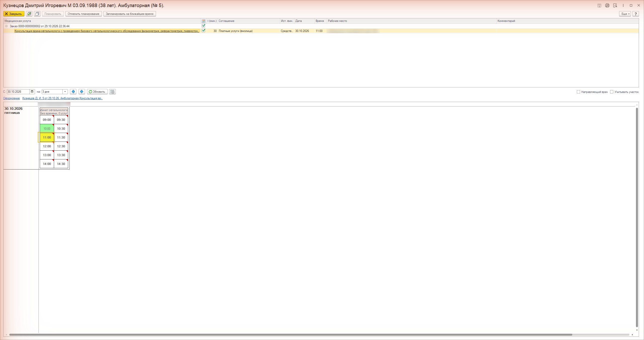Open the calendar picker beside date 30.10.2026
The image size is (644, 340).
pos(32,92)
